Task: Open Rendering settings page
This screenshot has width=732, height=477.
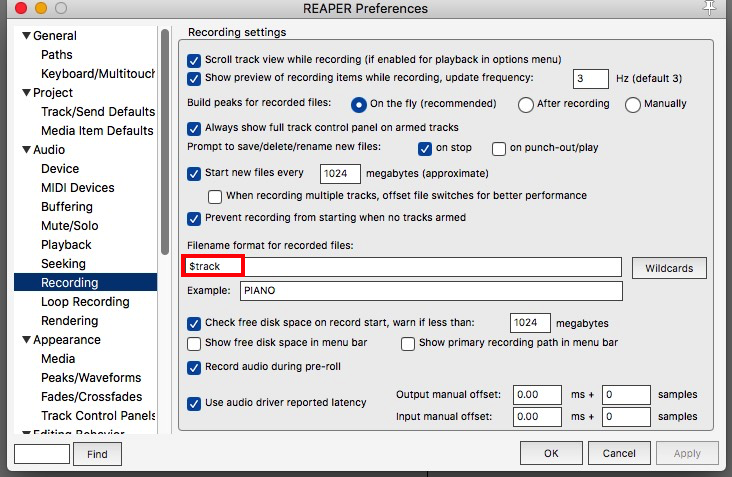Action: coord(70,321)
